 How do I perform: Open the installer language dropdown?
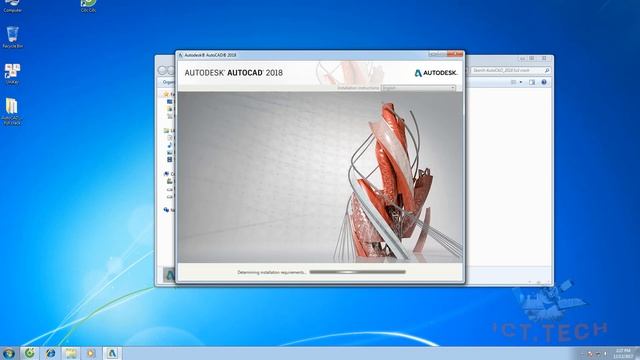click(419, 88)
